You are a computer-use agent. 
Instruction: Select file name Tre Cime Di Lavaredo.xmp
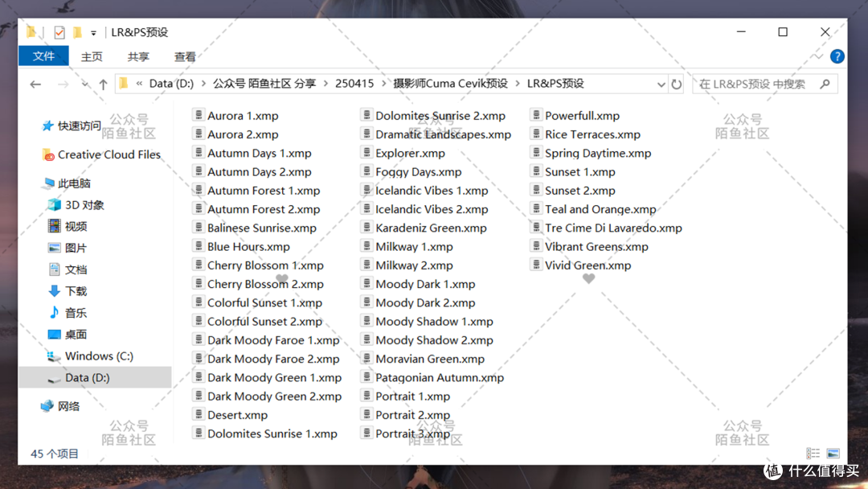click(613, 228)
